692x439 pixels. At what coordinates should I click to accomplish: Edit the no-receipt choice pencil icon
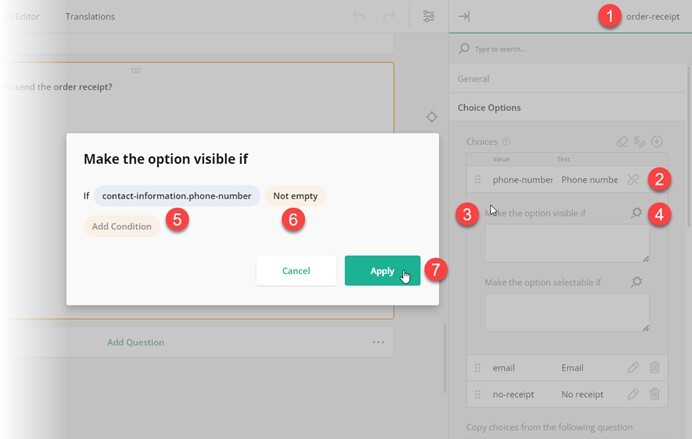pyautogui.click(x=633, y=394)
